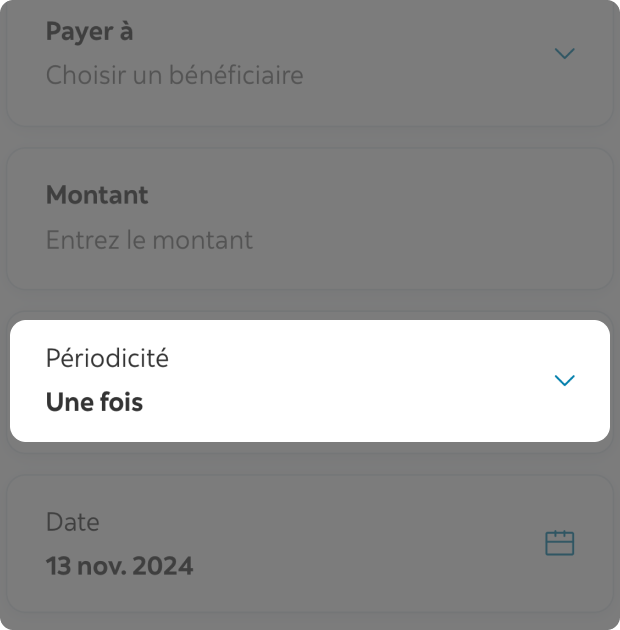Click the Choisir un bénéficiaire placeholder
This screenshot has width=620, height=630.
[174, 75]
